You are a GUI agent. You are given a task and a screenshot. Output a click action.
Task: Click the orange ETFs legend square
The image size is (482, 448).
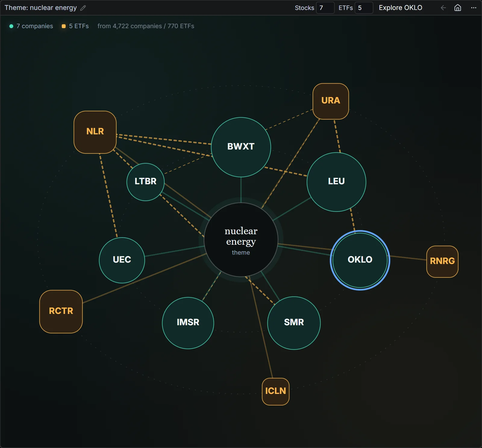[x=64, y=26]
